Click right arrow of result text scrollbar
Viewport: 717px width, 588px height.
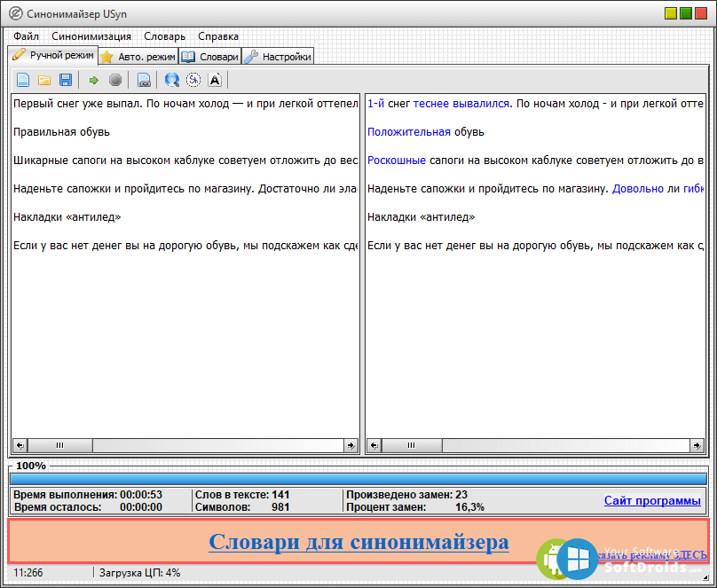click(x=697, y=445)
